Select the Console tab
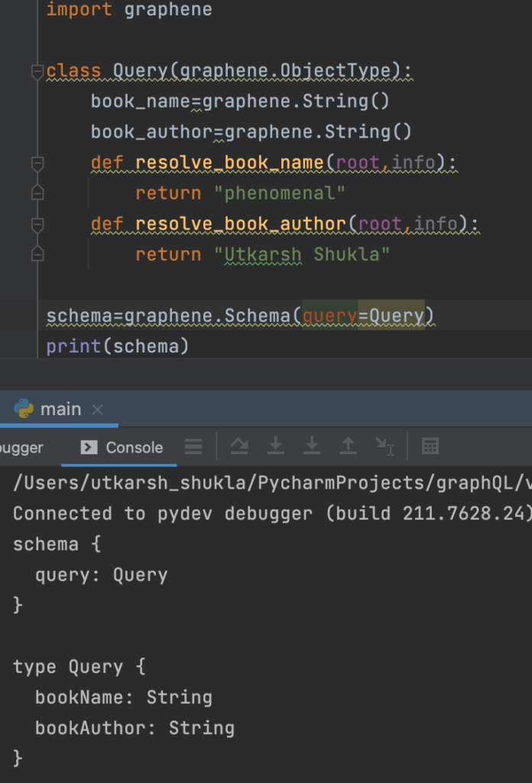 tap(122, 447)
